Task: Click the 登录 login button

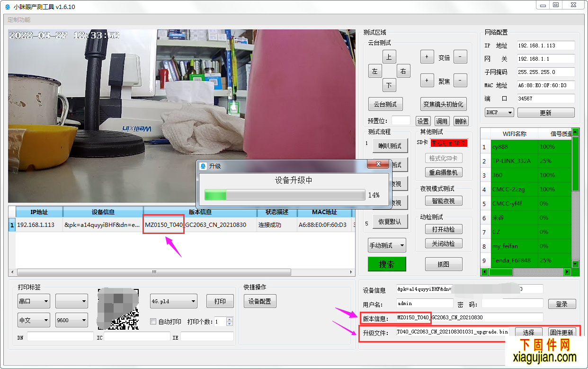Action: pos(562,304)
